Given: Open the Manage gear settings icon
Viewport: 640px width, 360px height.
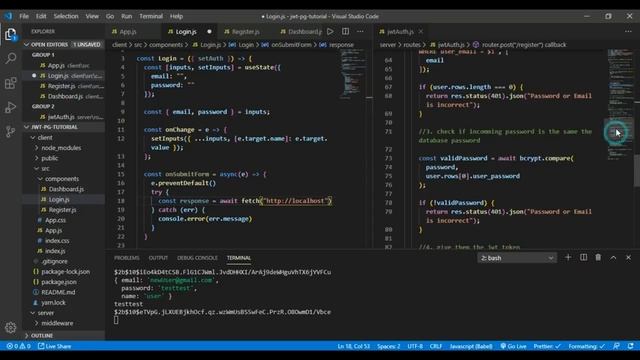Looking at the screenshot, I should 11,327.
